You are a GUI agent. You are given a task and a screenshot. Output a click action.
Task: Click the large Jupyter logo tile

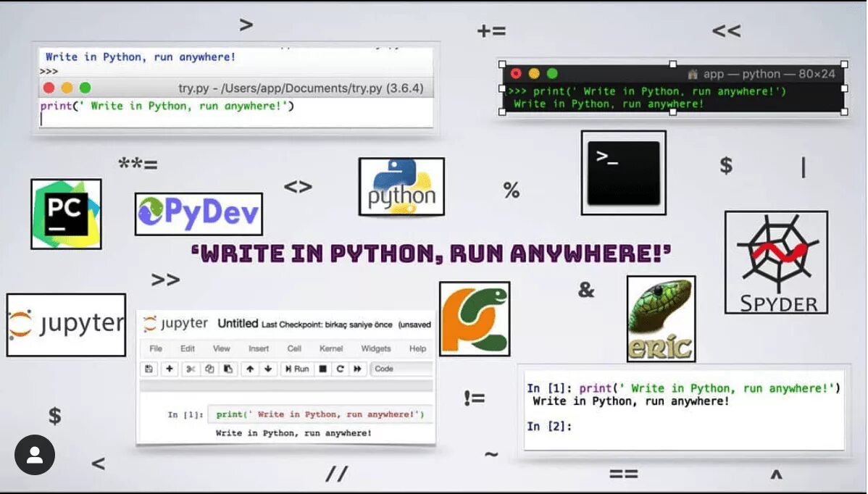66,325
